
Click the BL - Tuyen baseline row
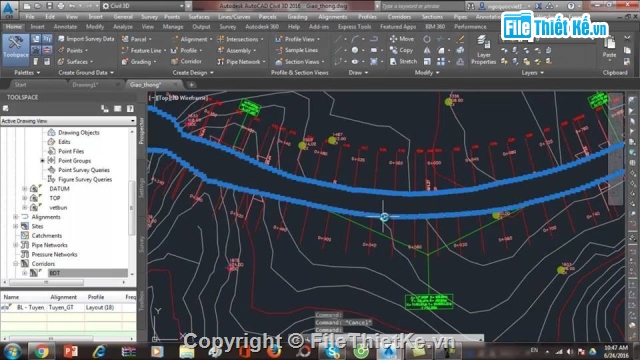[x=68, y=308]
